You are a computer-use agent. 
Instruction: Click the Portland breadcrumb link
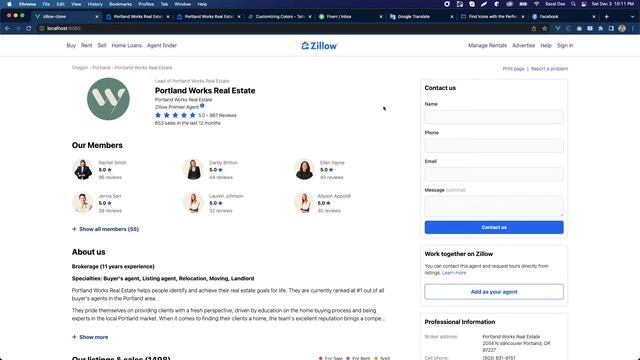tap(101, 68)
